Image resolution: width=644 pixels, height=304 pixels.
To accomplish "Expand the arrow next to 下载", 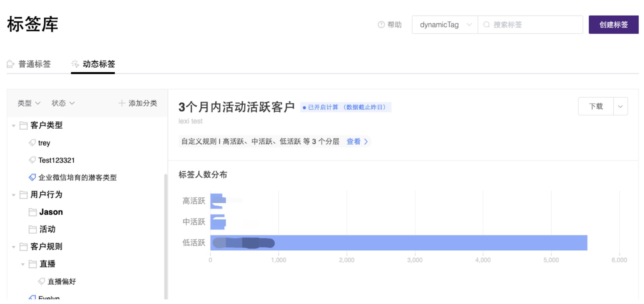I will coord(620,106).
